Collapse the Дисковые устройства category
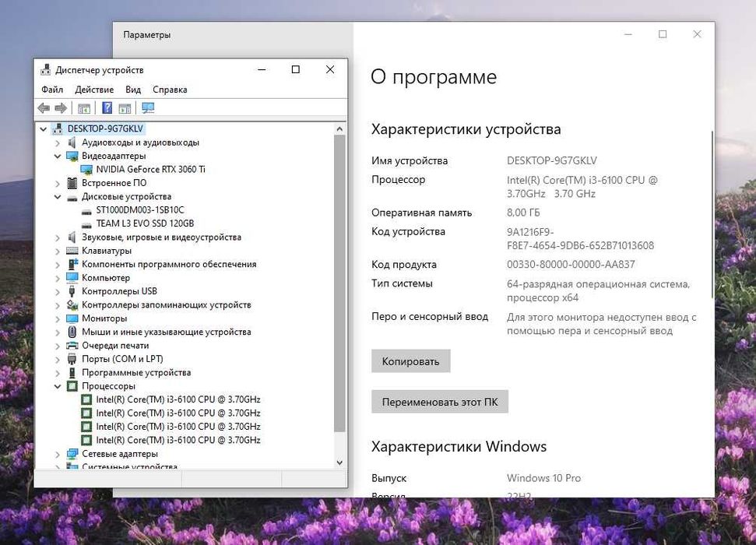 [x=58, y=197]
